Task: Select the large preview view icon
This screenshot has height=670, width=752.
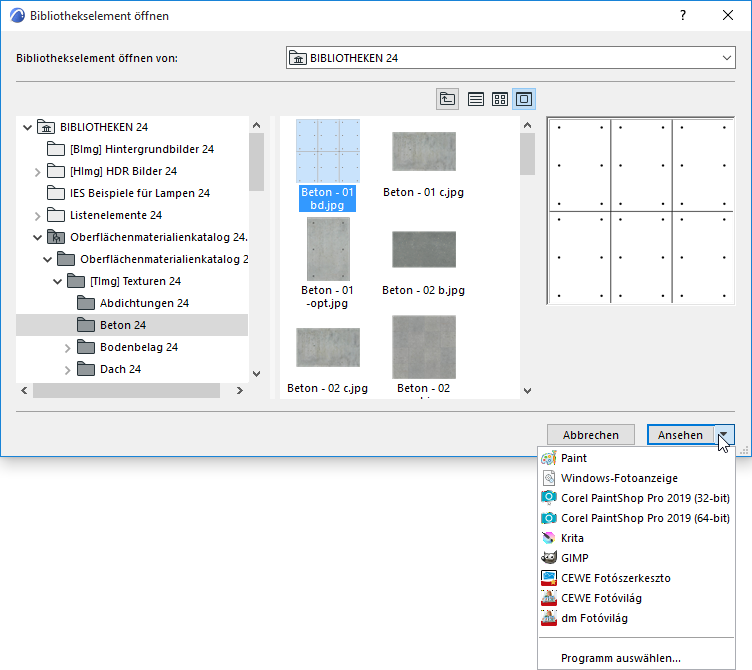Action: (x=524, y=99)
